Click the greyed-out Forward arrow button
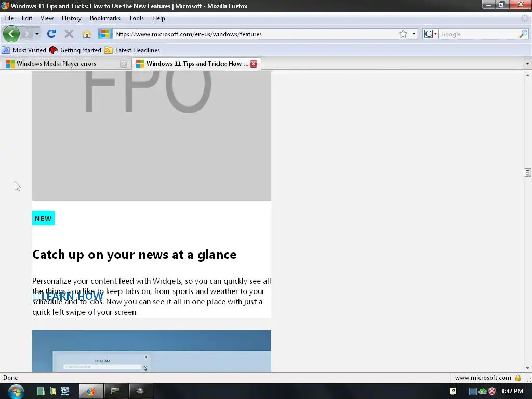This screenshot has width=532, height=399. click(x=26, y=34)
